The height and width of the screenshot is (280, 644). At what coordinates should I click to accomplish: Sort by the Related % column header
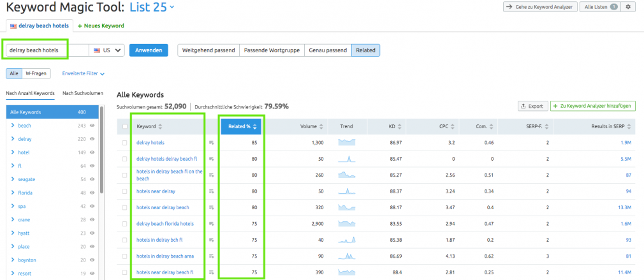241,126
